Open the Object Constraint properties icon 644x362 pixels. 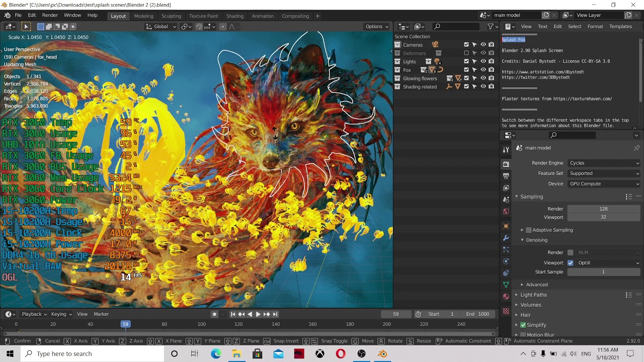506,273
